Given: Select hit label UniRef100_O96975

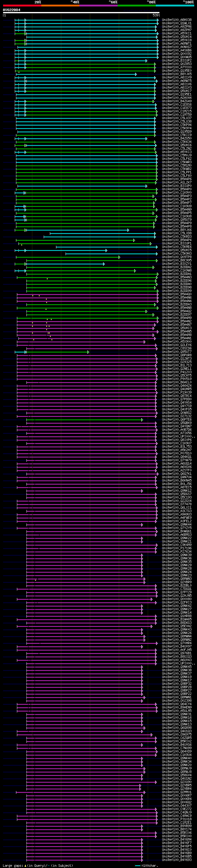Looking at the screenshot, I should 177,735.
